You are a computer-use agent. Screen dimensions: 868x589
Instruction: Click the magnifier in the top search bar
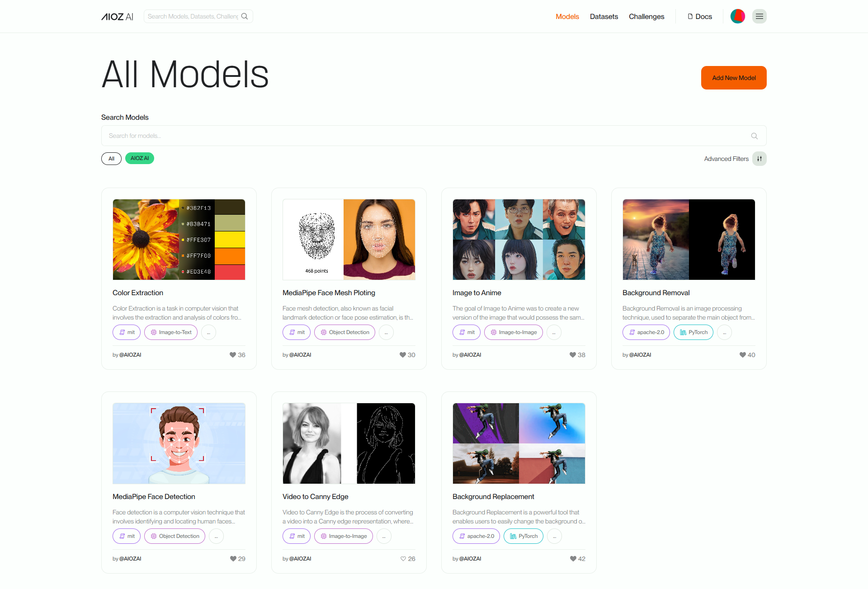point(245,16)
